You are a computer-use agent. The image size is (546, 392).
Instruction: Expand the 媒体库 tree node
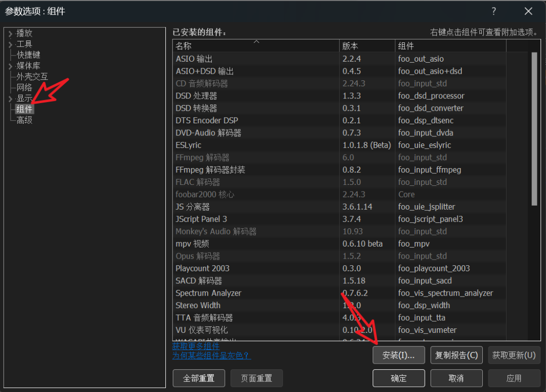[10, 66]
